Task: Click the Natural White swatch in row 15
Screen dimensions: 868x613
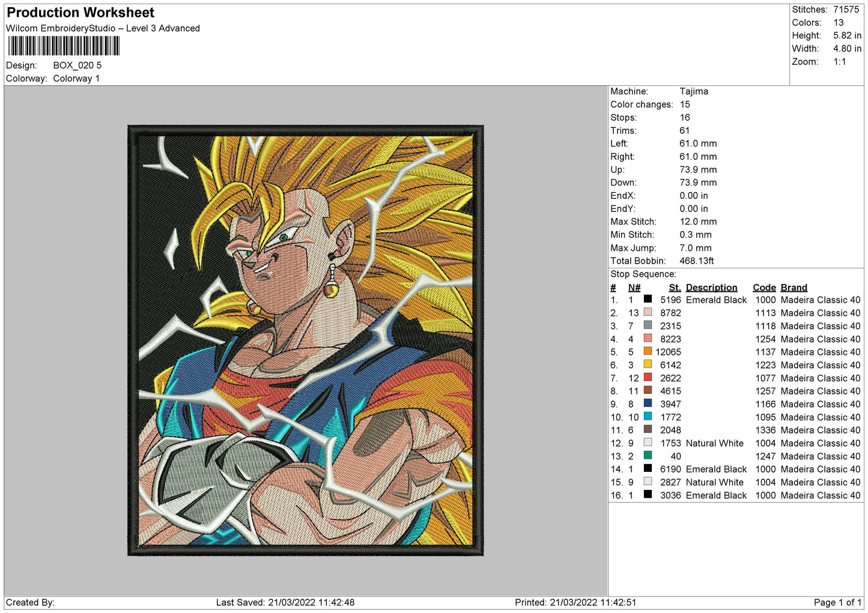Action: tap(648, 482)
